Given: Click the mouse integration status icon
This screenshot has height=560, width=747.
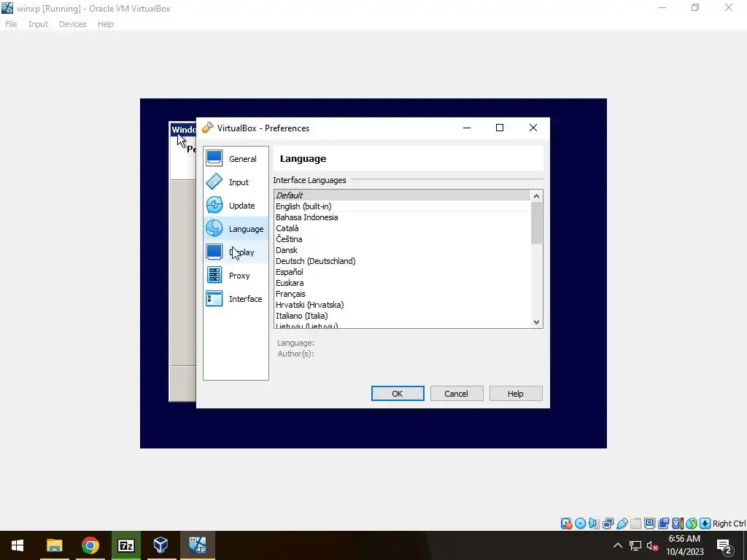Looking at the screenshot, I should 692,524.
